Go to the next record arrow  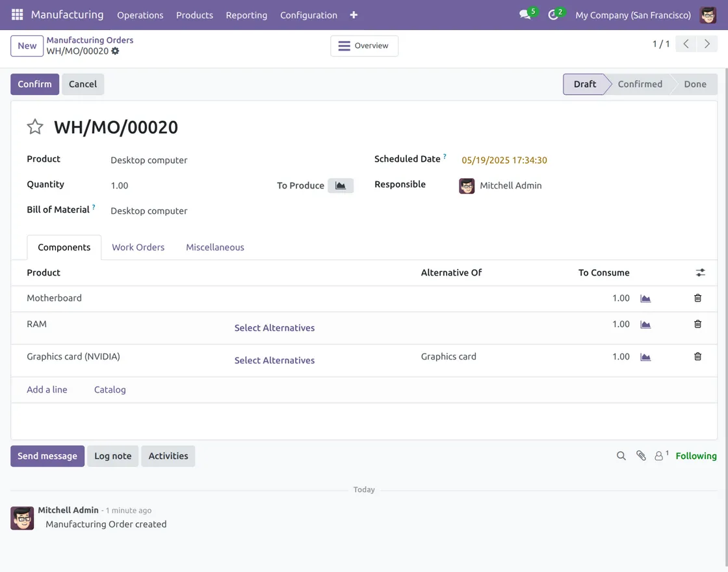707,44
